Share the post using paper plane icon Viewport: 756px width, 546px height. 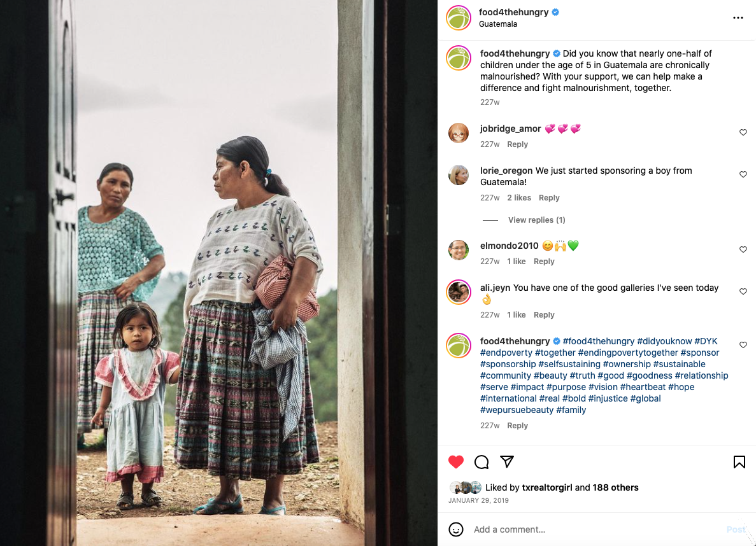coord(507,461)
